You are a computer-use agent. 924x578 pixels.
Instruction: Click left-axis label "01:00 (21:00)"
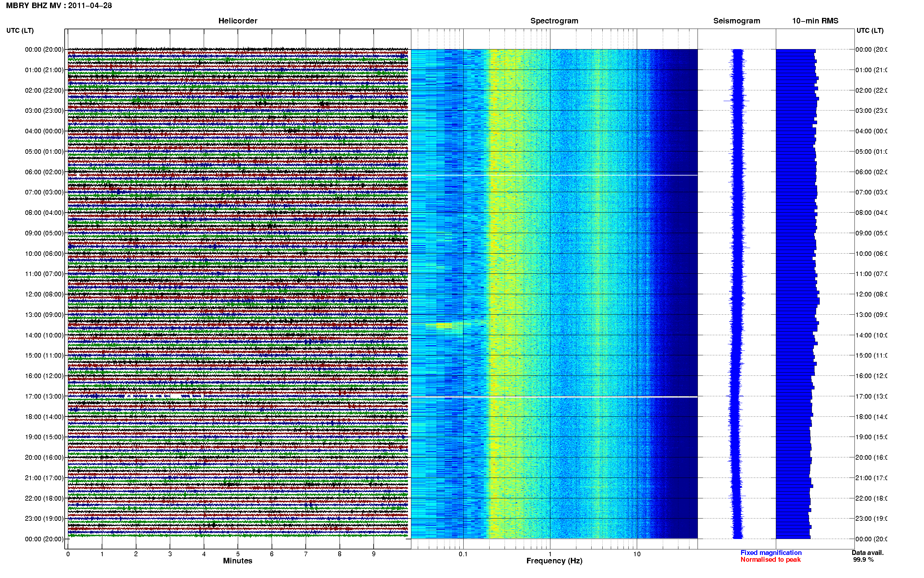click(x=44, y=70)
